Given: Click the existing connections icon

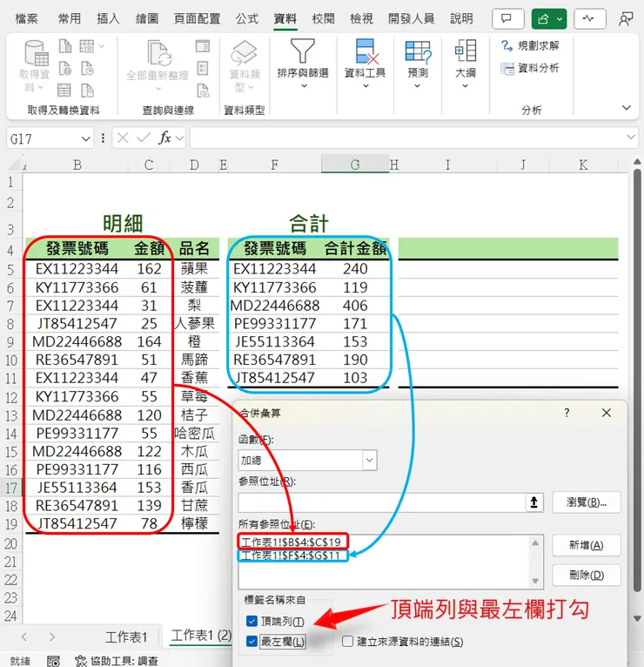Looking at the screenshot, I should pyautogui.click(x=87, y=91).
